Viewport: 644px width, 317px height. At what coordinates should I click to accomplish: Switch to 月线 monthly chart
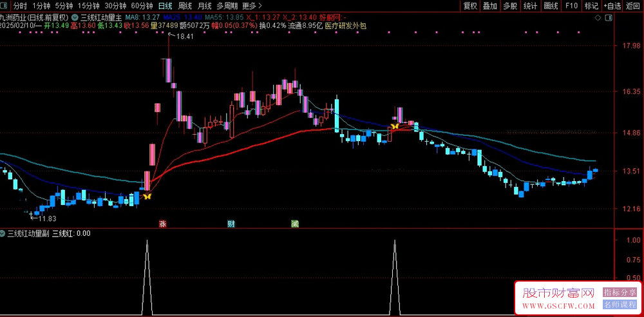point(205,6)
